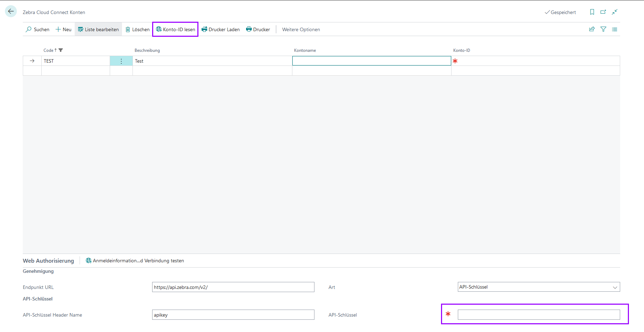This screenshot has width=644, height=332.
Task: Open row options for TEST row
Action: pyautogui.click(x=121, y=61)
